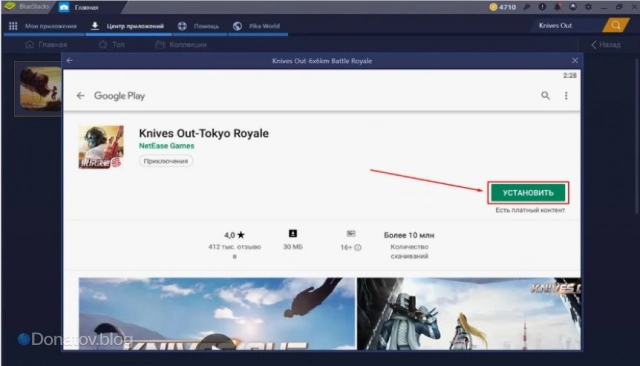
Task: Open the notifications bell icon
Action: pos(557,7)
